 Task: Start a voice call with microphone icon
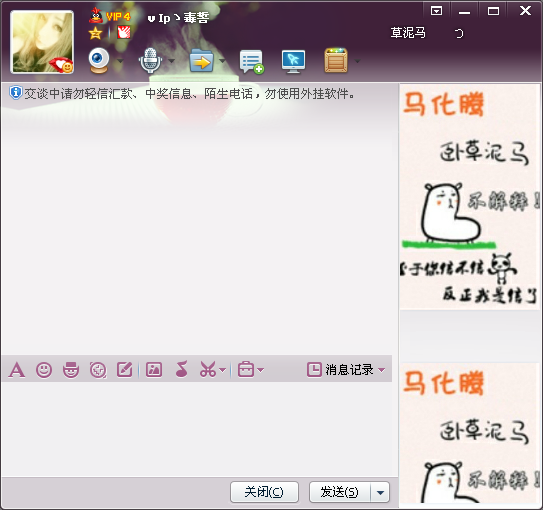point(150,61)
